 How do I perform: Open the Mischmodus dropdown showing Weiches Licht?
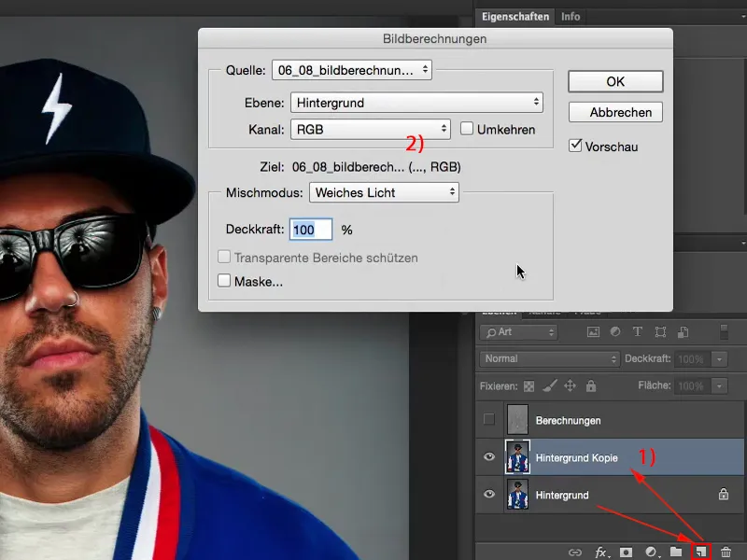[384, 192]
